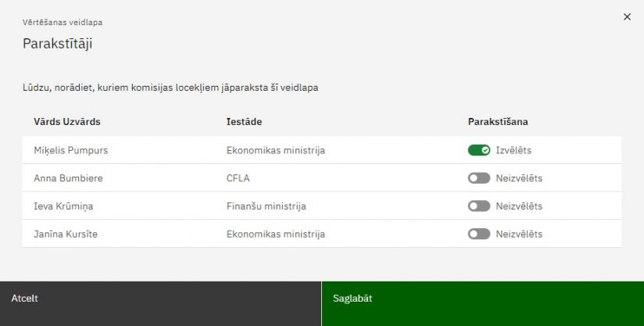Click the Izvēlēts status label
This screenshot has height=326, width=644.
coord(513,150)
